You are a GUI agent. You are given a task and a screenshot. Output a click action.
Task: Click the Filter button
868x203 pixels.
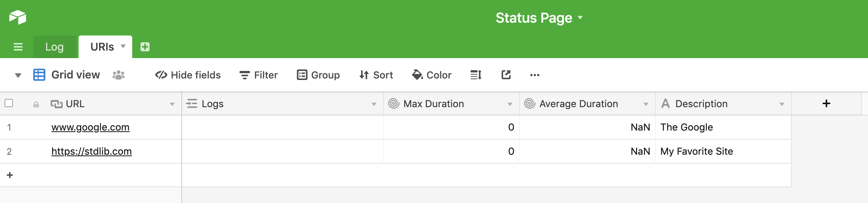[x=259, y=75]
